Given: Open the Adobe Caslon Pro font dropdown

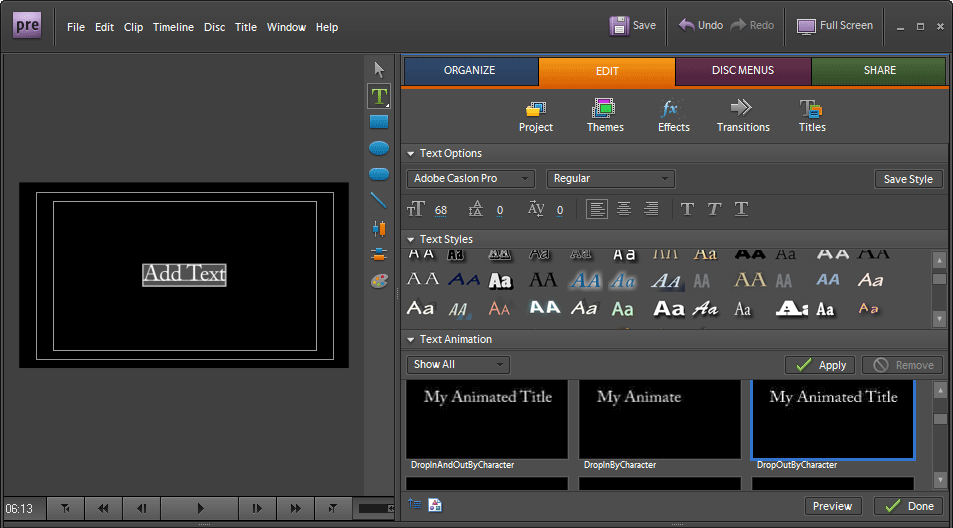Looking at the screenshot, I should click(x=472, y=179).
